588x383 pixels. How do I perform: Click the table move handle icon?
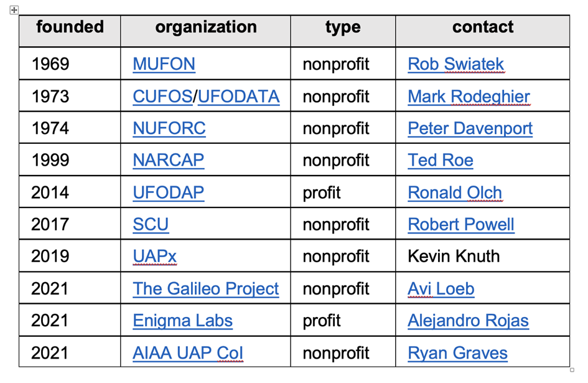(14, 10)
